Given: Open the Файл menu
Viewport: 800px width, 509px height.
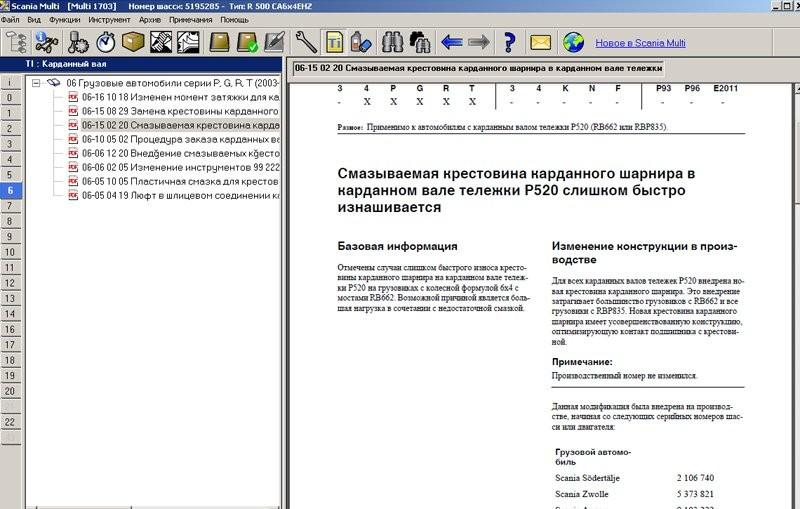Looking at the screenshot, I should click(x=10, y=20).
